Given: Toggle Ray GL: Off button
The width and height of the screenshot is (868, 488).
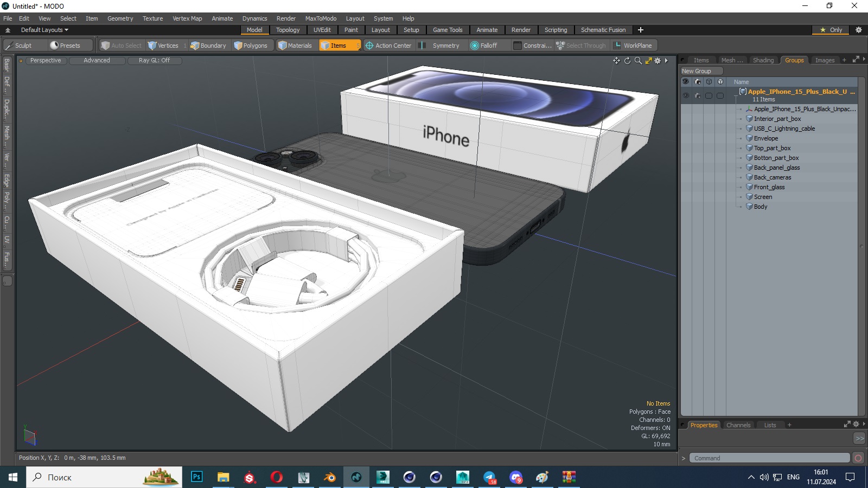Looking at the screenshot, I should point(154,61).
